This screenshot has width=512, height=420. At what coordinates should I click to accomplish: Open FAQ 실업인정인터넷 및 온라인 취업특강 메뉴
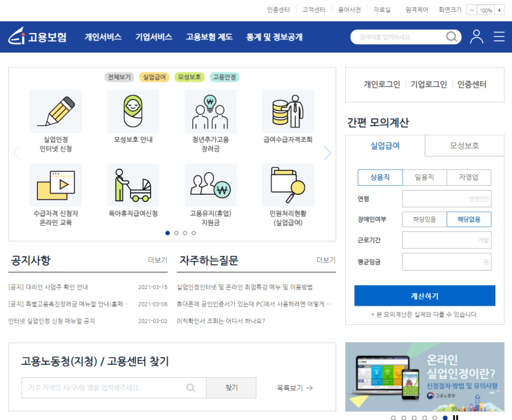click(245, 287)
